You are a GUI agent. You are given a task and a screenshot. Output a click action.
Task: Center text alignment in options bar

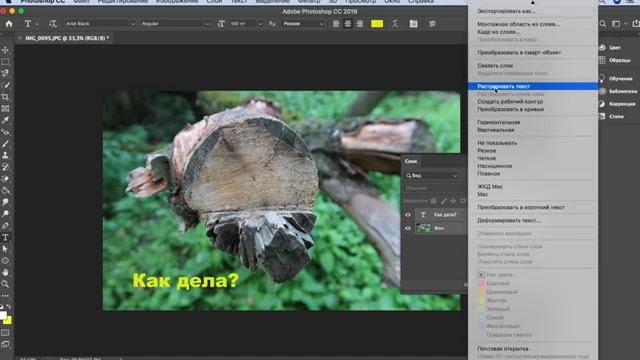(348, 24)
